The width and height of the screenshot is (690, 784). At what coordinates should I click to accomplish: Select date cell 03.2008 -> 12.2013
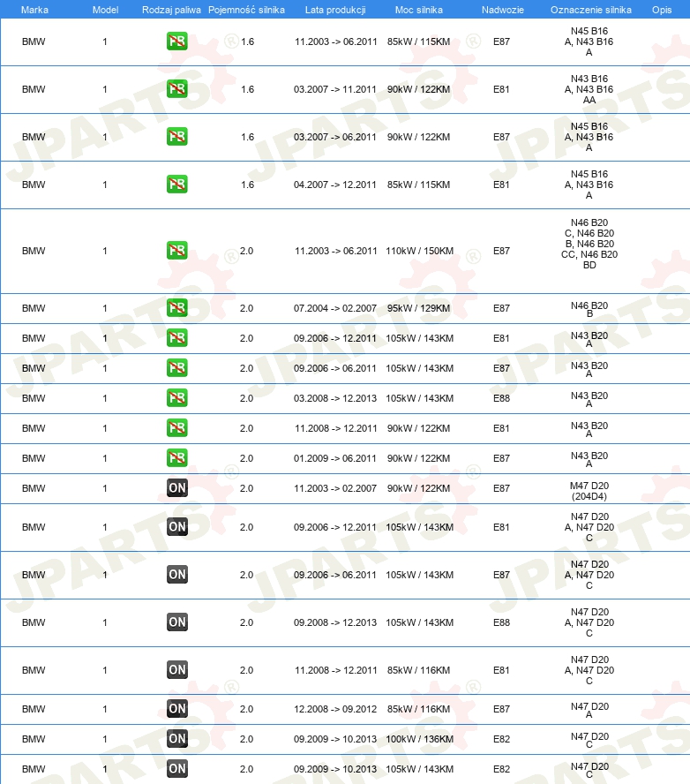[x=334, y=398]
